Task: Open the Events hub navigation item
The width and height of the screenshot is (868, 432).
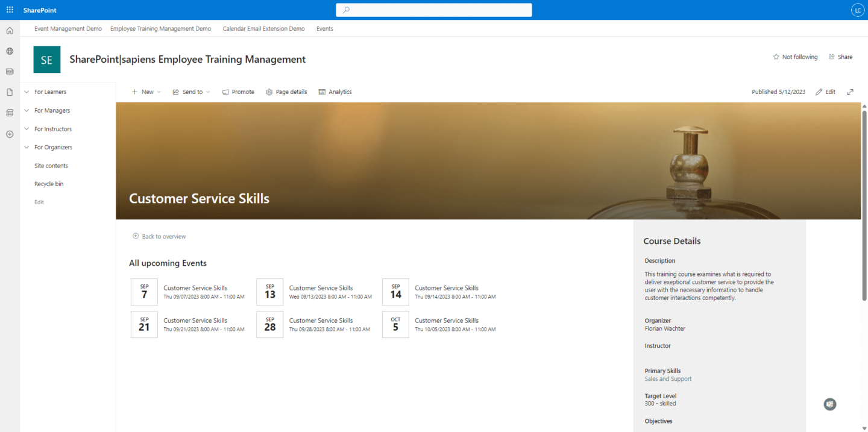Action: [x=324, y=28]
